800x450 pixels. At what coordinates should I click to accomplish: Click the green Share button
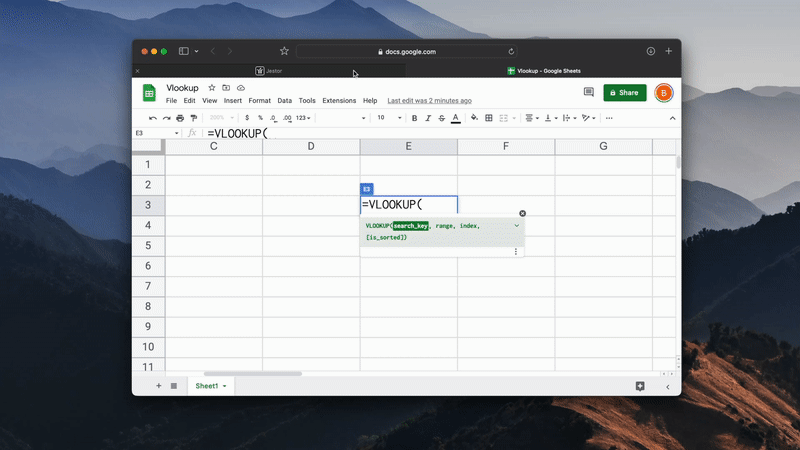click(624, 93)
